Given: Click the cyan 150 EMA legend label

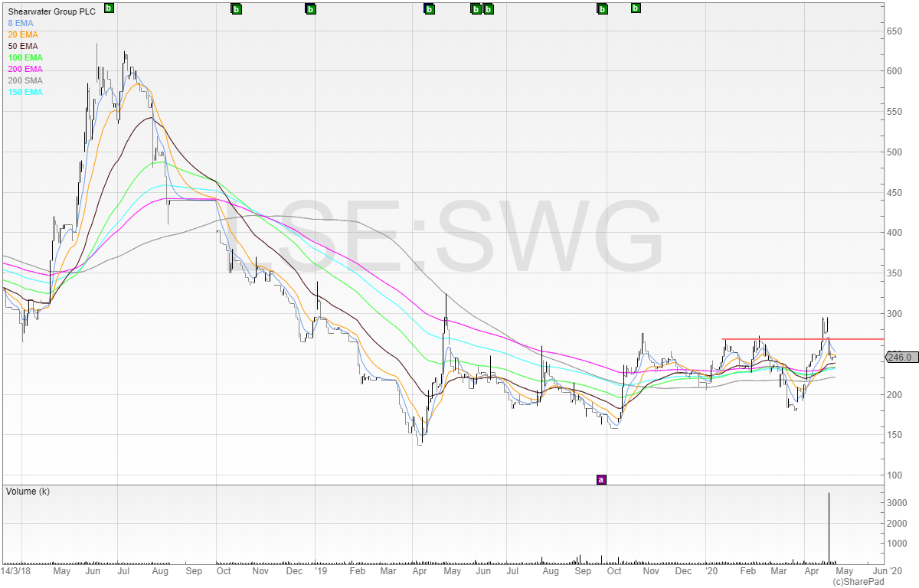Looking at the screenshot, I should (25, 92).
